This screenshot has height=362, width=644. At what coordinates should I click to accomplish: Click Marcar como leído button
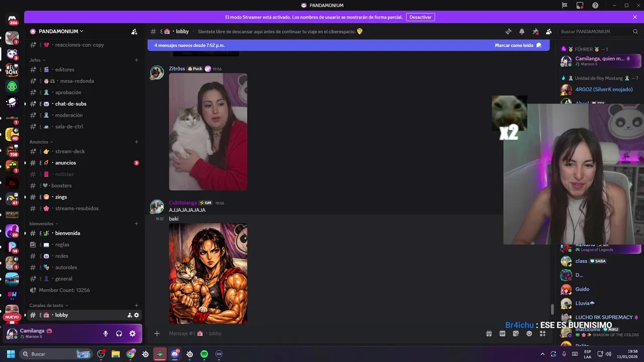pos(518,45)
